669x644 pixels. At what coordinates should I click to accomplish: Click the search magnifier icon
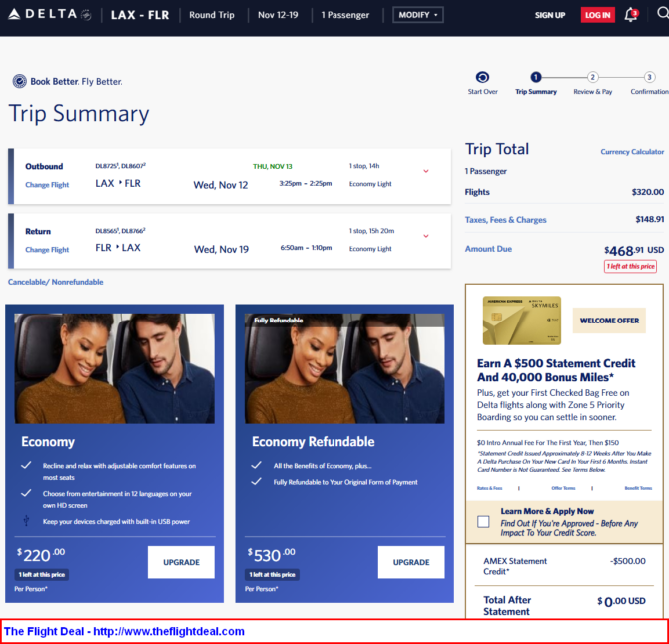point(663,14)
